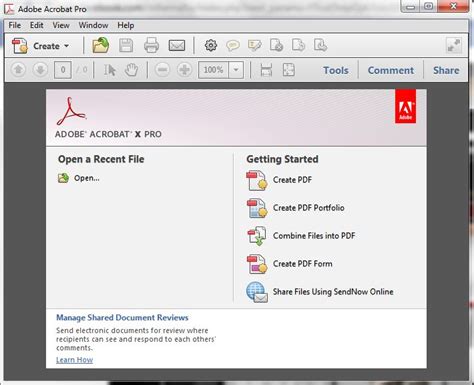Select the highlight text tool icon

pyautogui.click(x=255, y=45)
